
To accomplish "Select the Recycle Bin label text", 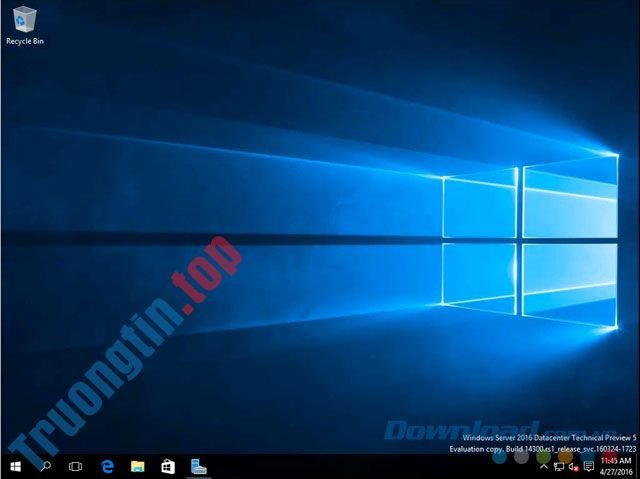I will click(24, 41).
